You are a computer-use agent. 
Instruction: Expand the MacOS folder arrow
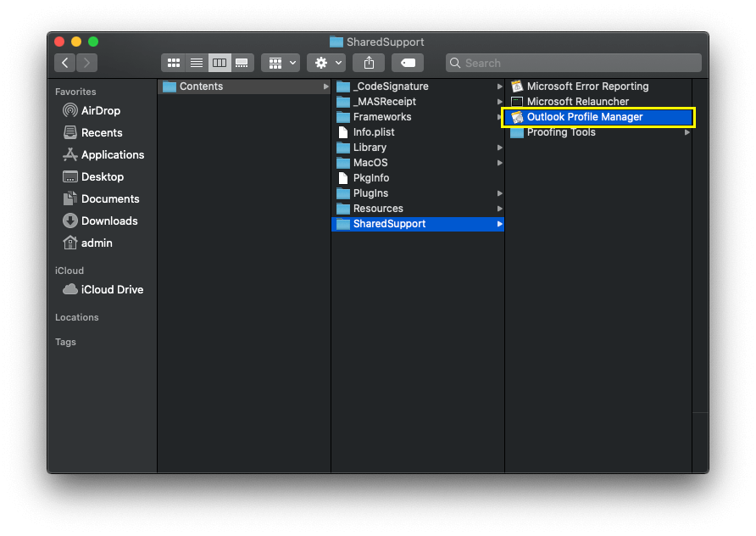point(499,163)
